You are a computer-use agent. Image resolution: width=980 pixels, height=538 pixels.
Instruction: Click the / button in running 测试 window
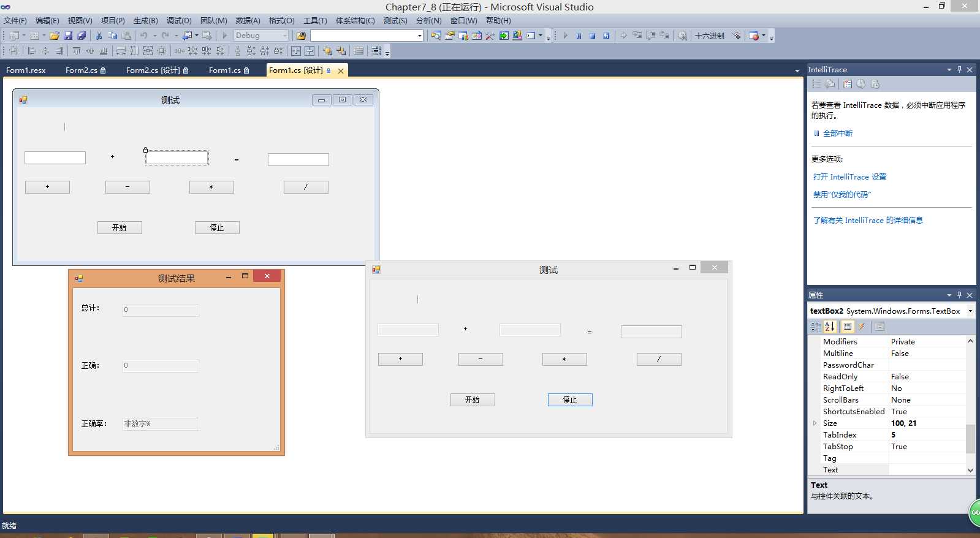[x=659, y=359]
